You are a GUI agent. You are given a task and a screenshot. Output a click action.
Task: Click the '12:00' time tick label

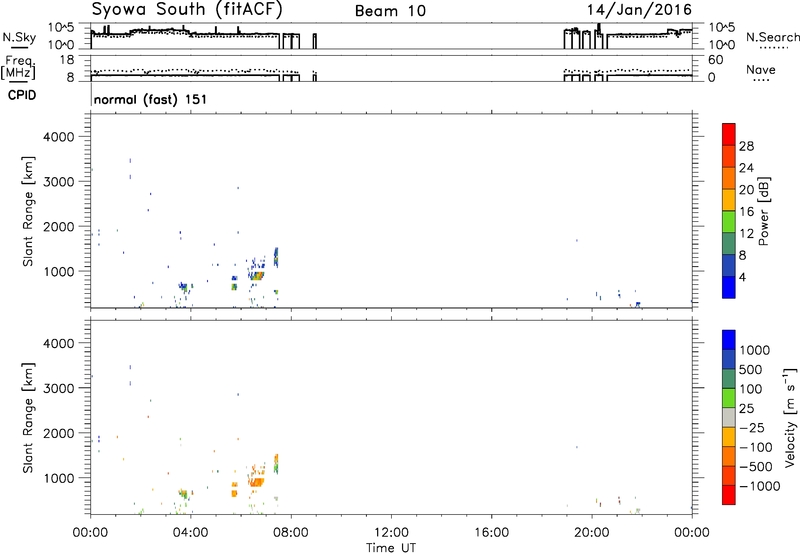pos(391,533)
